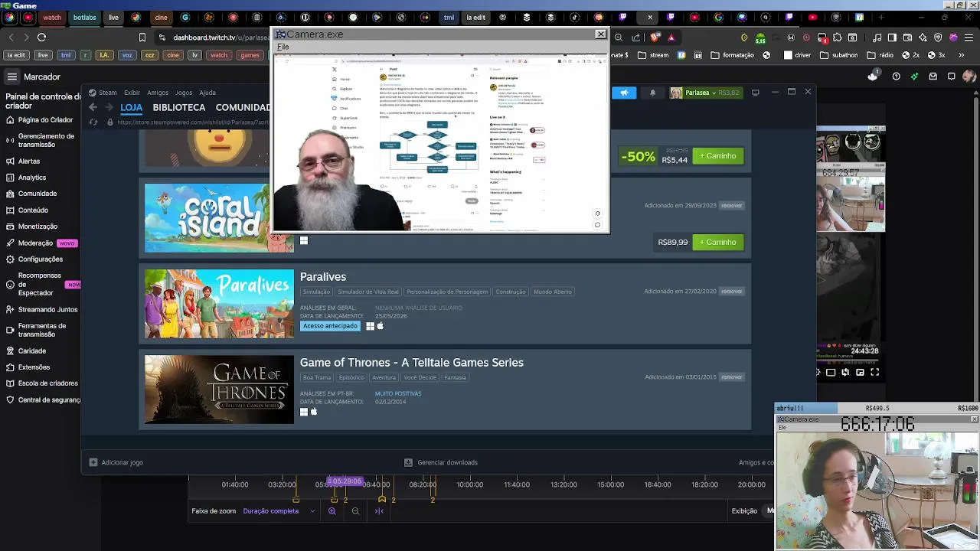Click the Simulador de Vida Real tag
The width and height of the screenshot is (980, 551).
[x=368, y=292]
